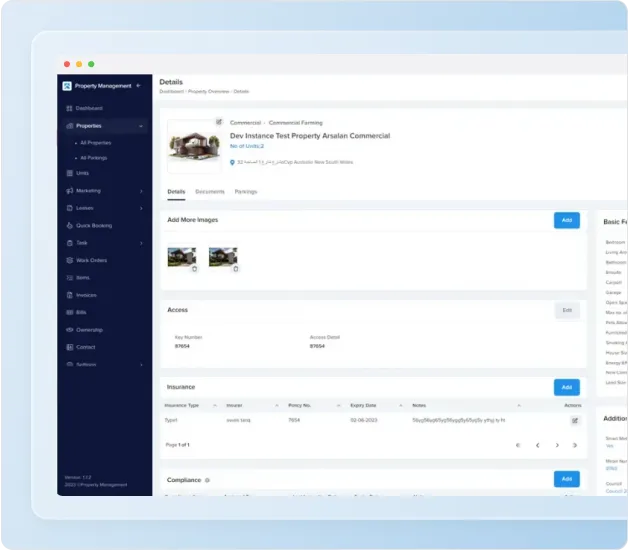Sort by Policy No. column
628x550 pixels.
[x=338, y=406]
